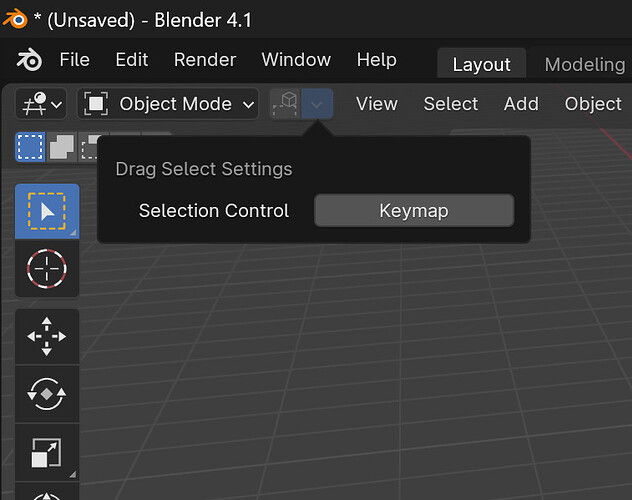
Task: Open the Object Mode dropdown
Action: click(x=168, y=104)
